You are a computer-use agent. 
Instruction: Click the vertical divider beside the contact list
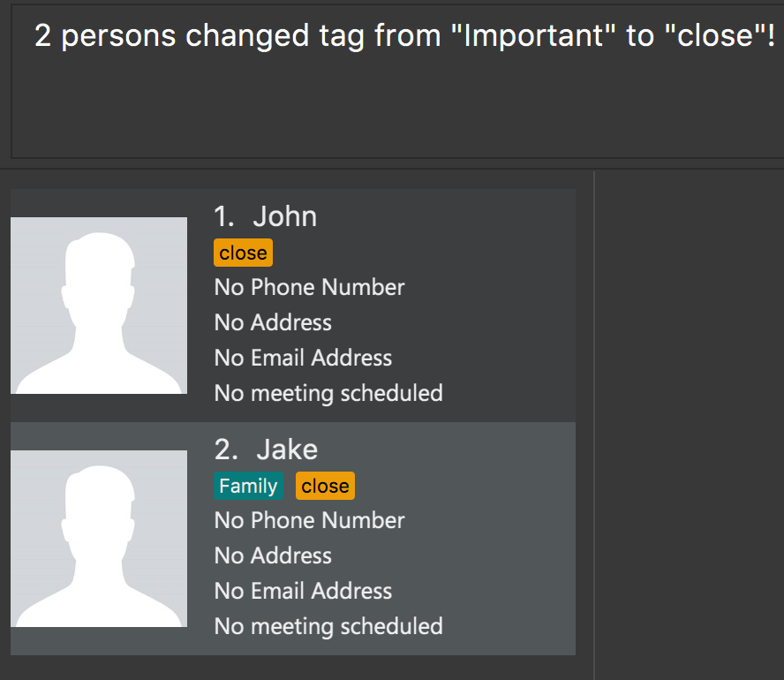pyautogui.click(x=594, y=425)
